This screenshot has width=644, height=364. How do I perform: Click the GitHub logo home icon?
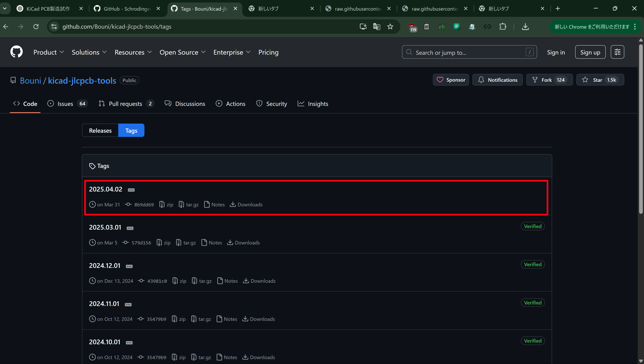17,52
